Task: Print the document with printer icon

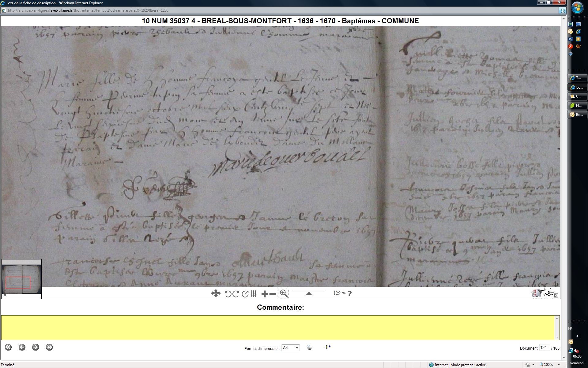Action: [x=309, y=348]
